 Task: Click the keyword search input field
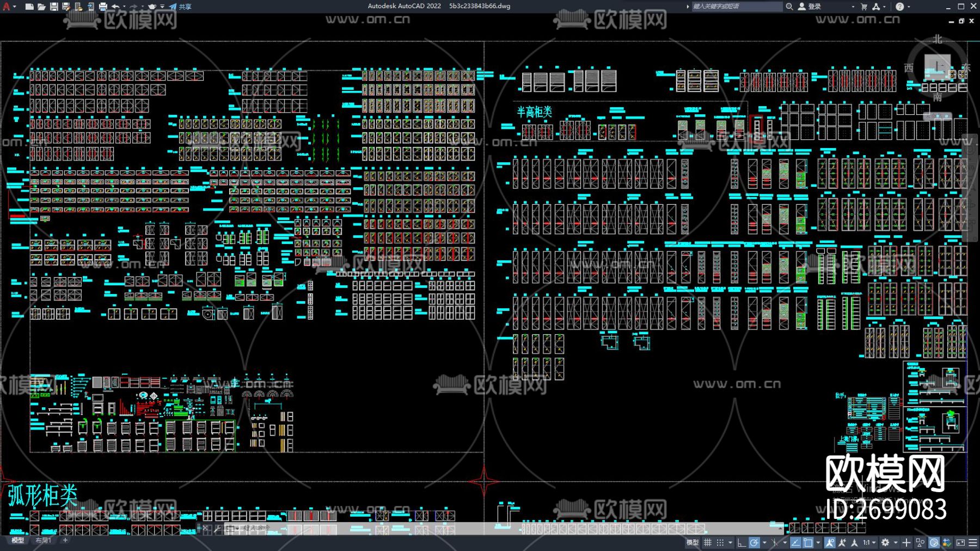pos(735,7)
